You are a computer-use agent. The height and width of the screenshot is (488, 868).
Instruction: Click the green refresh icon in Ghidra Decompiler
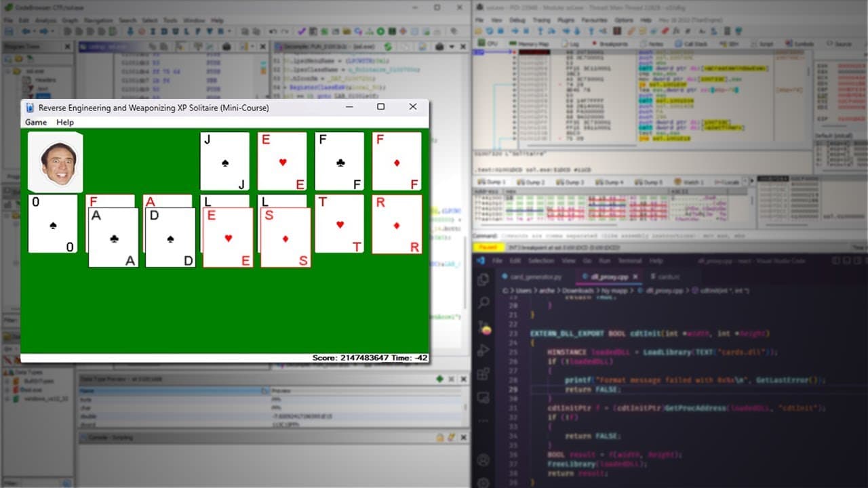(x=387, y=46)
